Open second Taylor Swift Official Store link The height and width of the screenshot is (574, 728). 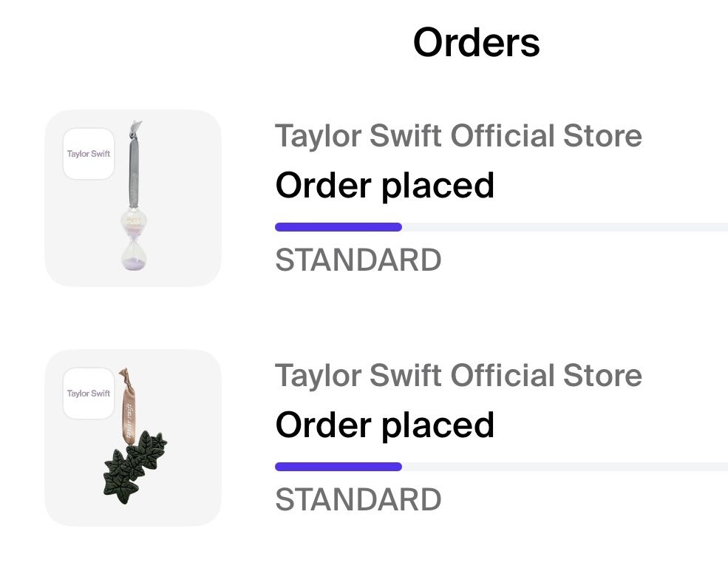coord(458,375)
